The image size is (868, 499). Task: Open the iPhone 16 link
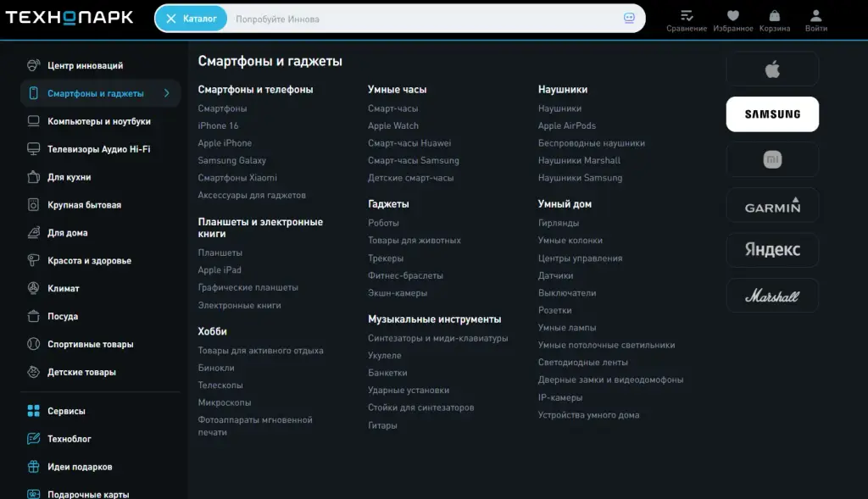click(x=218, y=125)
